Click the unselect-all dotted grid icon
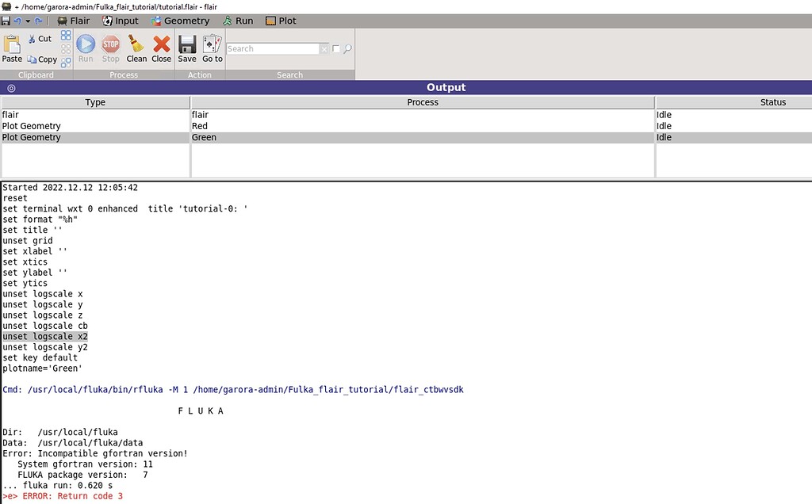Screen dimensions: 812x504 click(66, 49)
